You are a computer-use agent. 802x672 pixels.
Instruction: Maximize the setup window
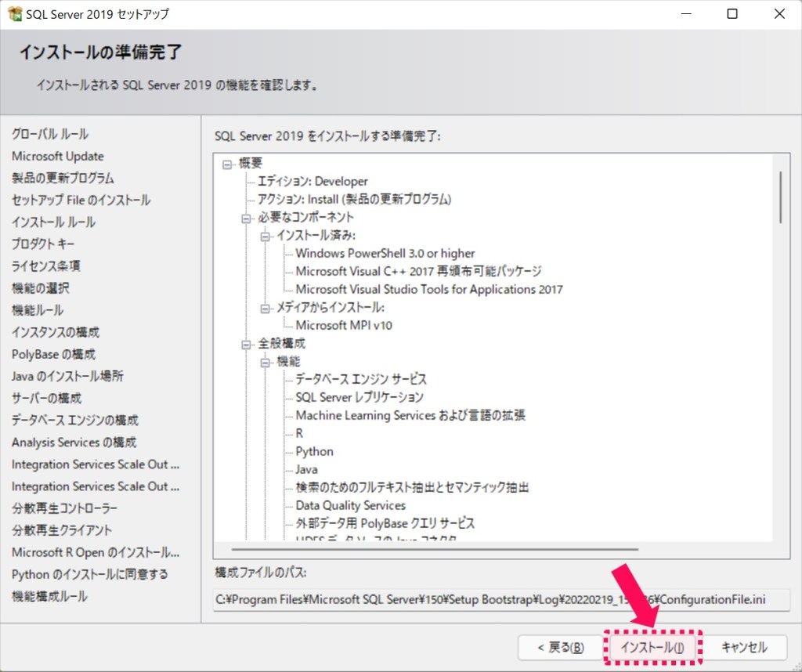732,14
